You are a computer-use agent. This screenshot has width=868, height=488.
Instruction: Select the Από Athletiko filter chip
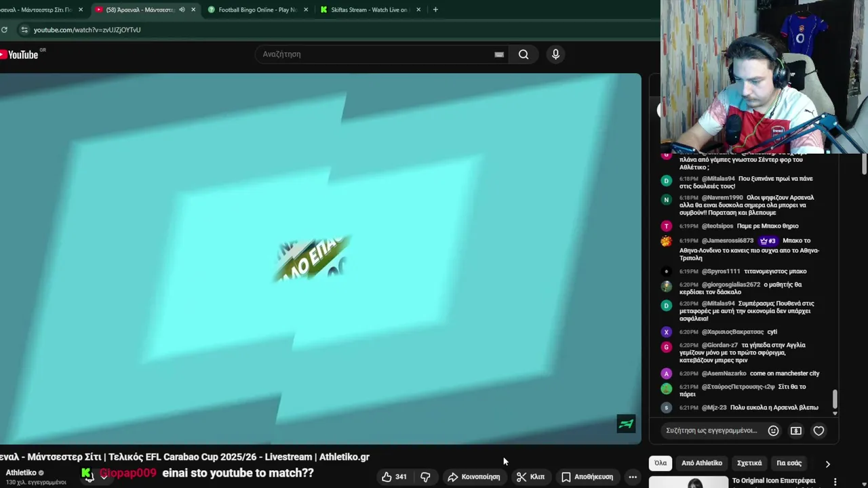pyautogui.click(x=702, y=463)
